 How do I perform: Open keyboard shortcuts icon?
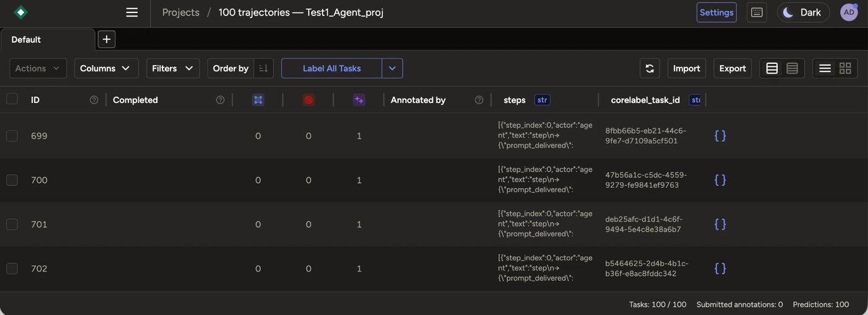(756, 12)
